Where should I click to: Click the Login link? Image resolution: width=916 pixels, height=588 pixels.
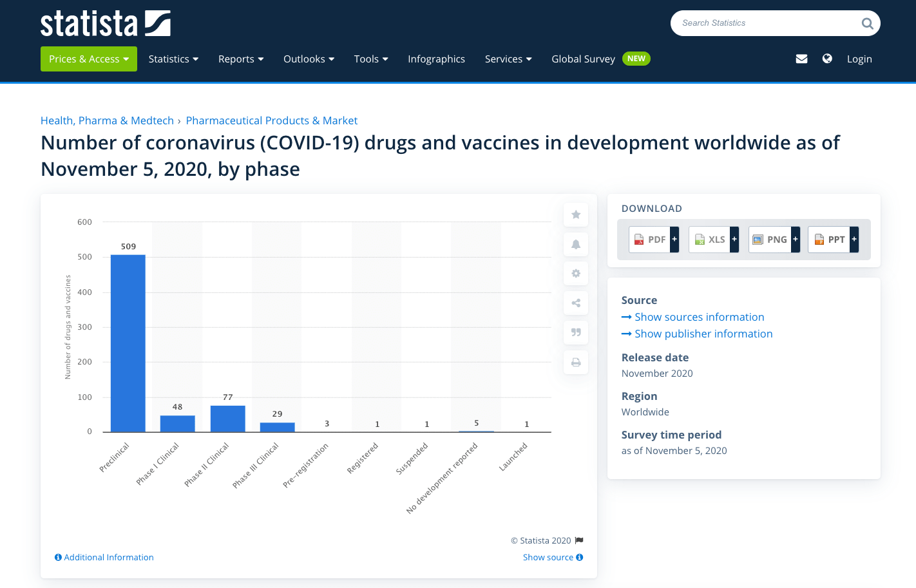pos(859,59)
